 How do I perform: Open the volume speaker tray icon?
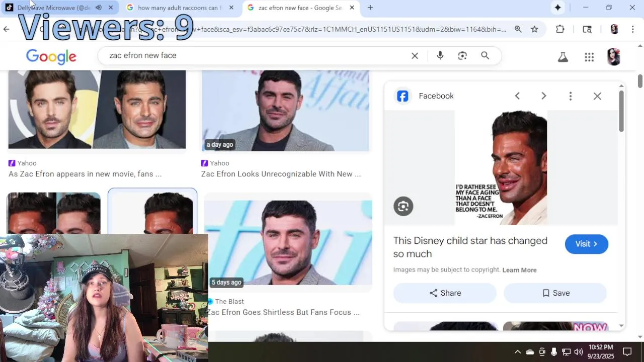[579, 352]
